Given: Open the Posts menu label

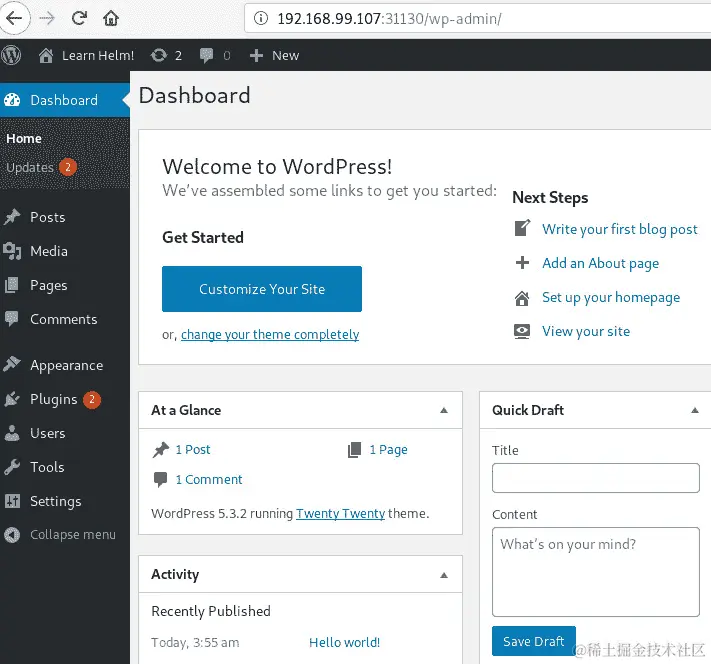Looking at the screenshot, I should pyautogui.click(x=48, y=217).
